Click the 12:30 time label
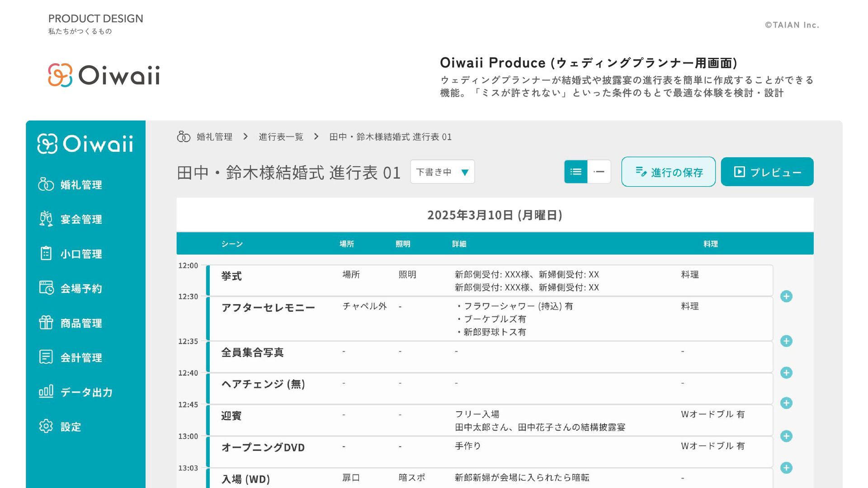The image size is (868, 488). [x=188, y=296]
